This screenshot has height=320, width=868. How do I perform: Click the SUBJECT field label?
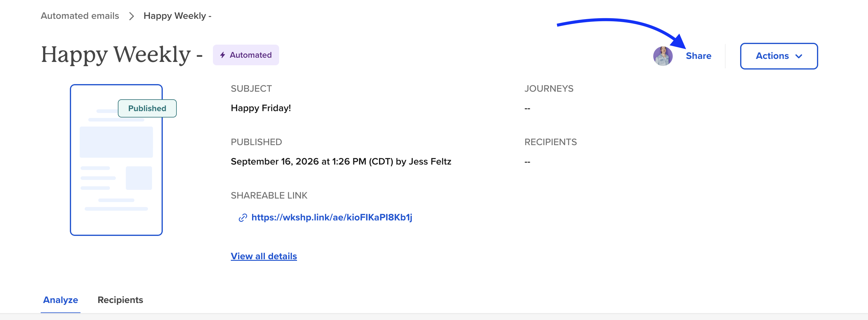pos(251,89)
